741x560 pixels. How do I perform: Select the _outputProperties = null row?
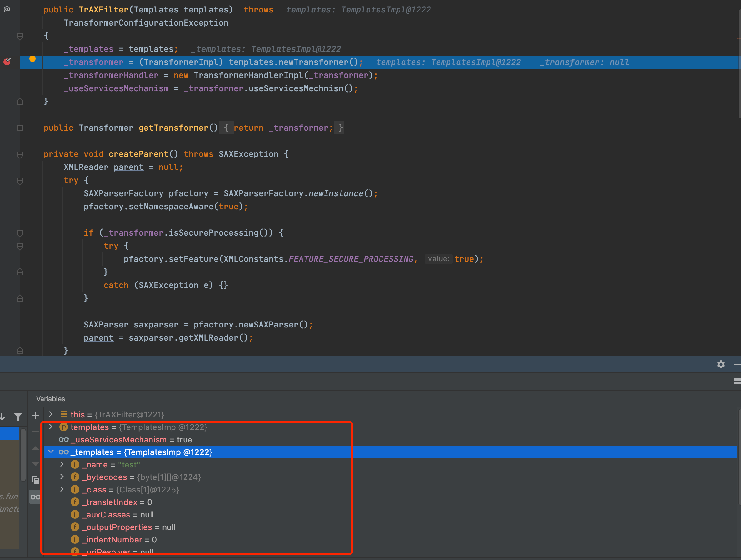pyautogui.click(x=390, y=527)
